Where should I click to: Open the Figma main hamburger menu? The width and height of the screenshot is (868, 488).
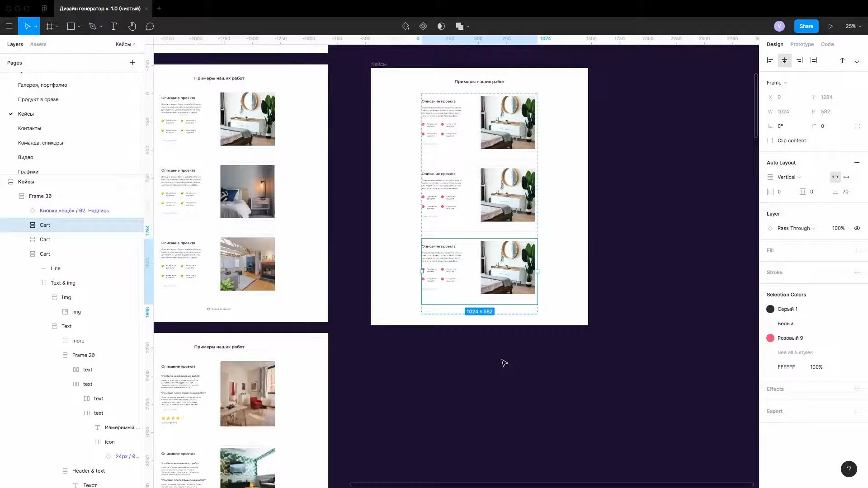click(9, 26)
